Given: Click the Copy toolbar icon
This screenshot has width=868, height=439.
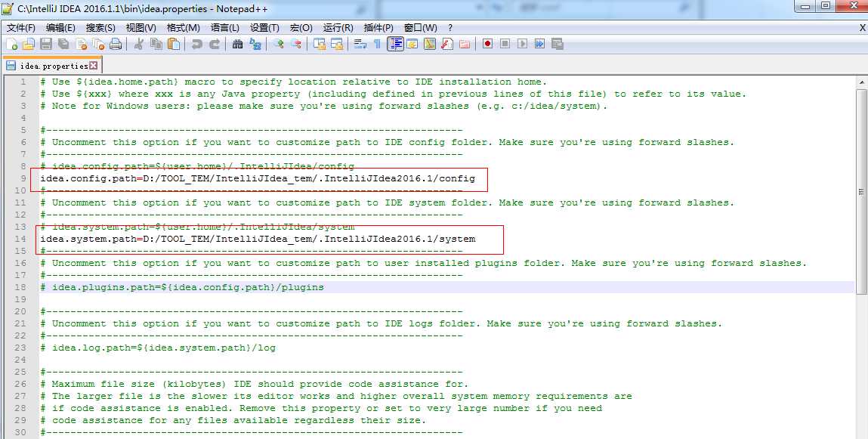Looking at the screenshot, I should click(x=156, y=45).
